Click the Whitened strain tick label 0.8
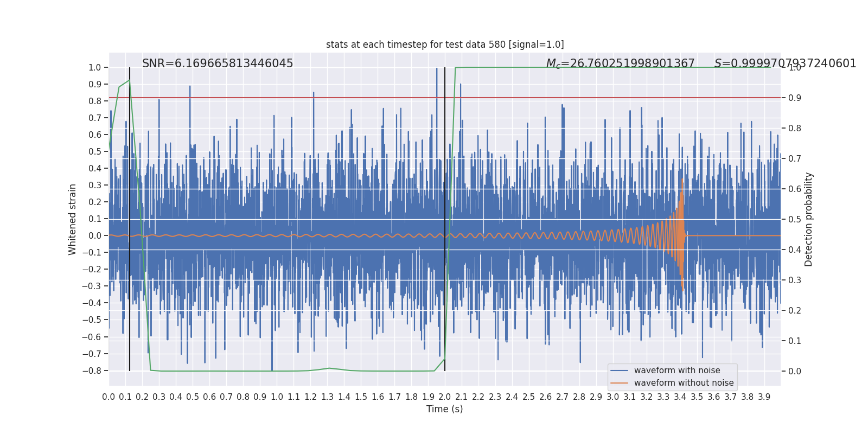Viewport: 868px width, 434px height. click(95, 101)
